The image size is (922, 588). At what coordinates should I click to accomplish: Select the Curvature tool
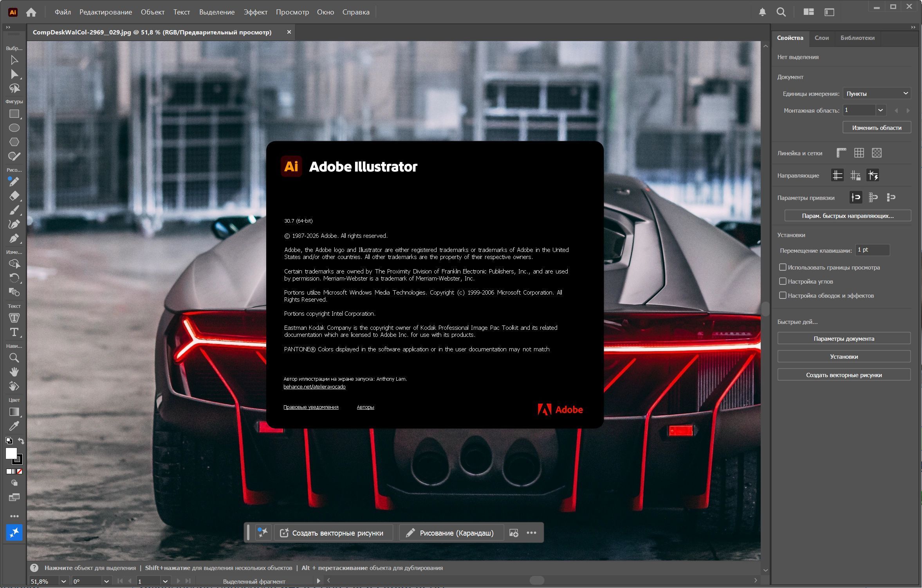tap(14, 224)
